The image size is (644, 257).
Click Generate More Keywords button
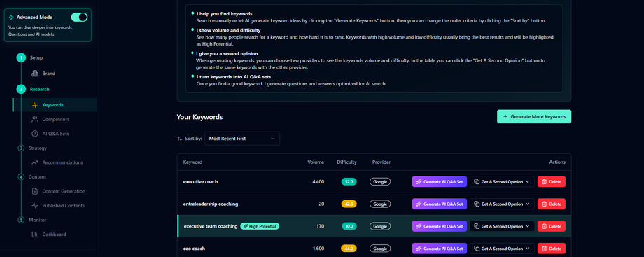tap(534, 117)
